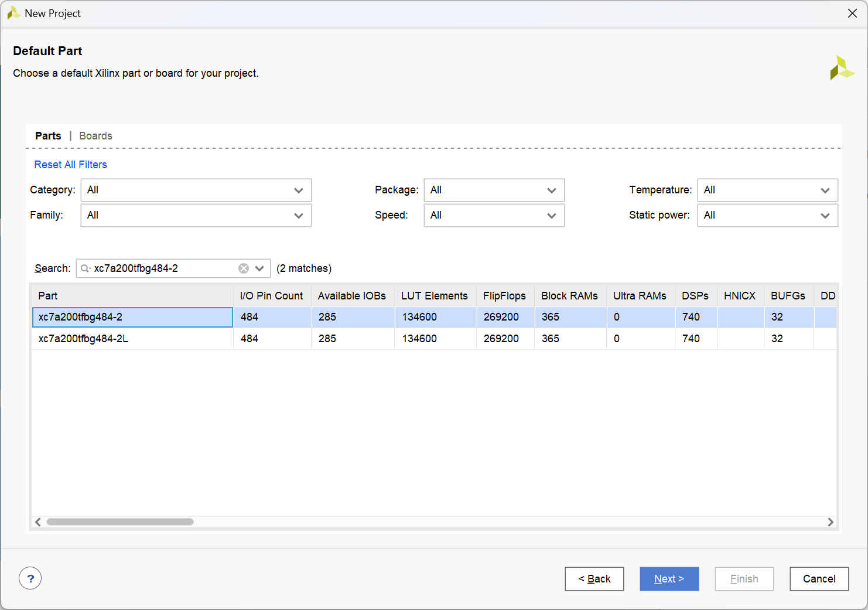Viewport: 868px width, 610px height.
Task: Sort by Block RAMs header
Action: (570, 296)
